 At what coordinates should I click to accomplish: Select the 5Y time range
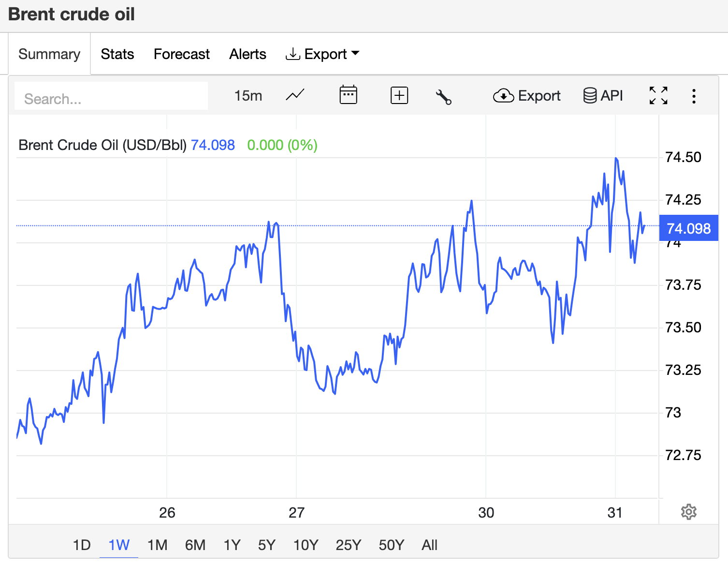[266, 545]
